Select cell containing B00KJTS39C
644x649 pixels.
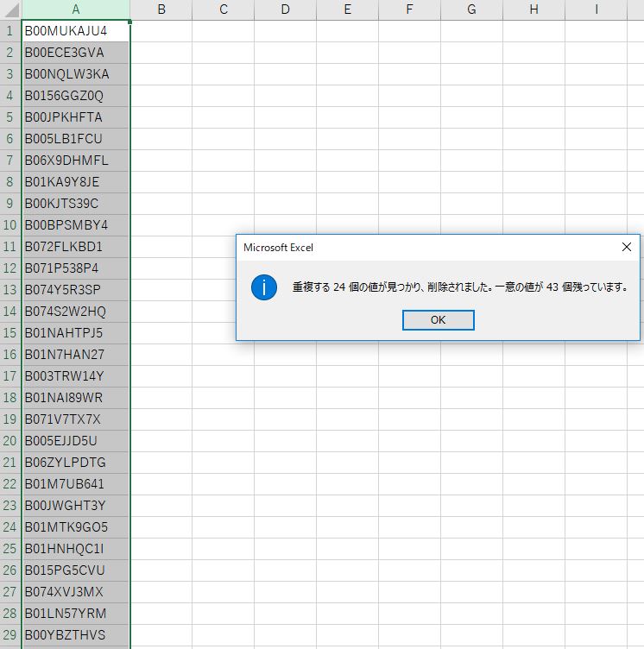click(x=76, y=203)
